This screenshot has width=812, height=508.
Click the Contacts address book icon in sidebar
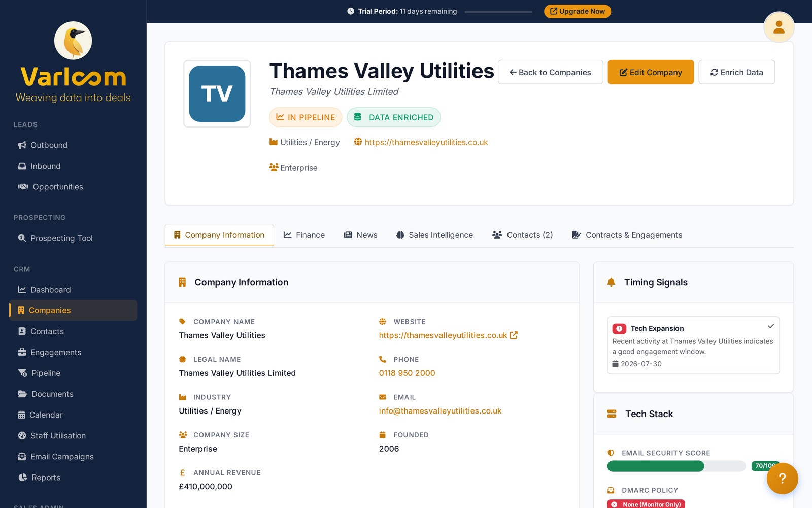click(22, 331)
